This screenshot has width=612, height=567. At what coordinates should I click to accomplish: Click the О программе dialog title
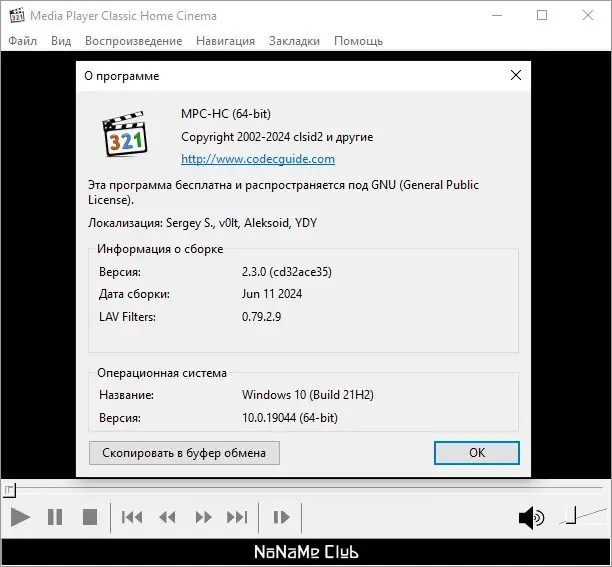[122, 76]
